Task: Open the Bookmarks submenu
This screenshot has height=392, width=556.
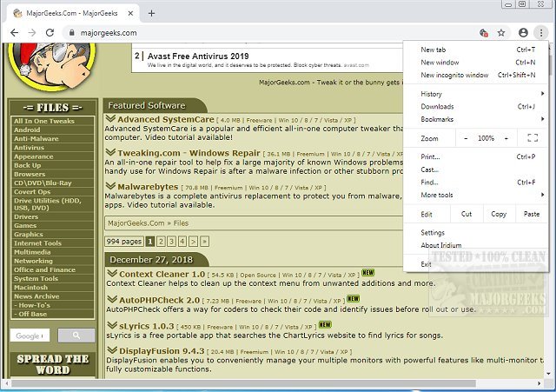Action: pos(476,119)
